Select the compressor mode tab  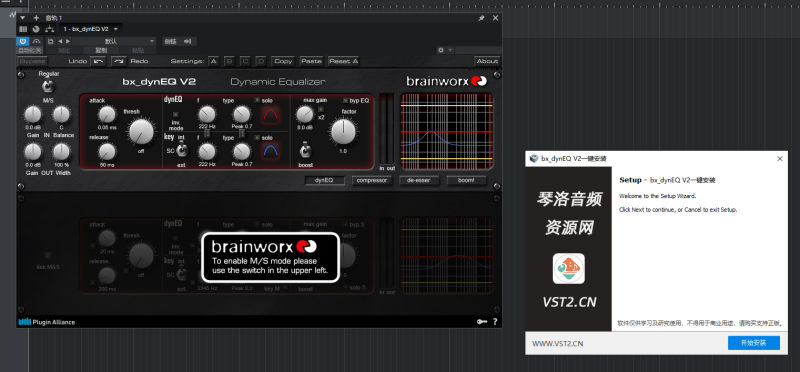372,180
